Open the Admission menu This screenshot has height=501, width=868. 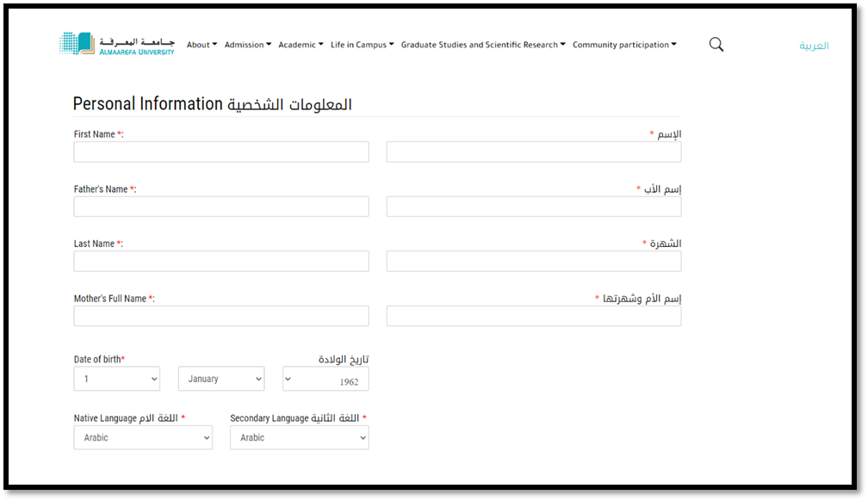click(x=247, y=45)
